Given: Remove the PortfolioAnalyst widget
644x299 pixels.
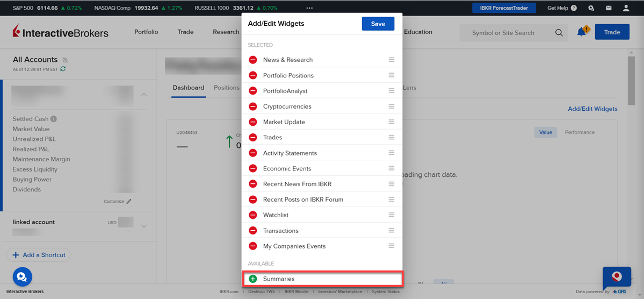Looking at the screenshot, I should (x=253, y=91).
